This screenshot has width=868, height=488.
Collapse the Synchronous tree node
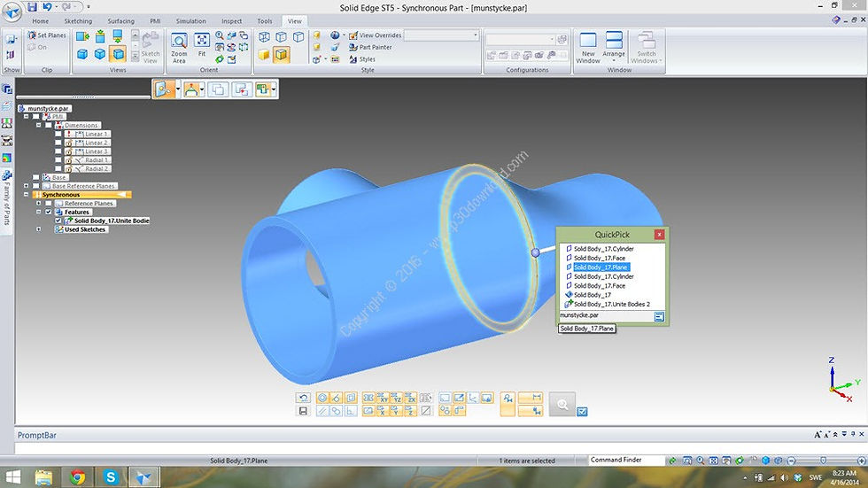point(26,195)
